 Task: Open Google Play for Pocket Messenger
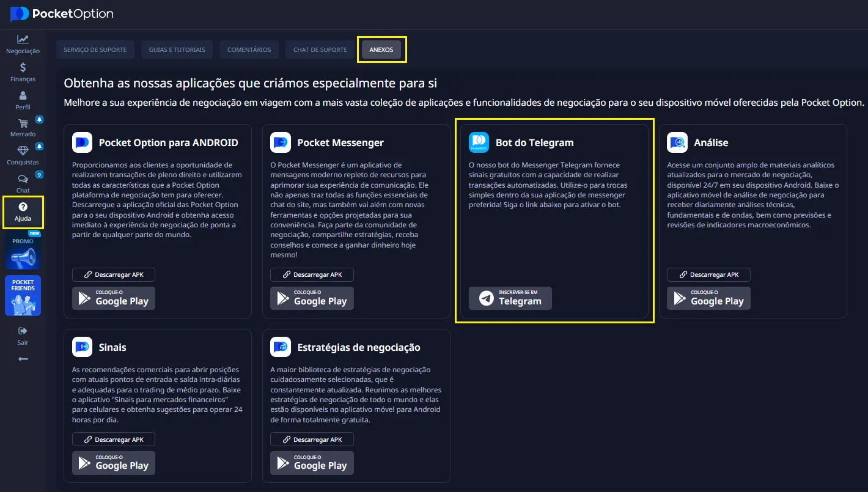(x=312, y=298)
